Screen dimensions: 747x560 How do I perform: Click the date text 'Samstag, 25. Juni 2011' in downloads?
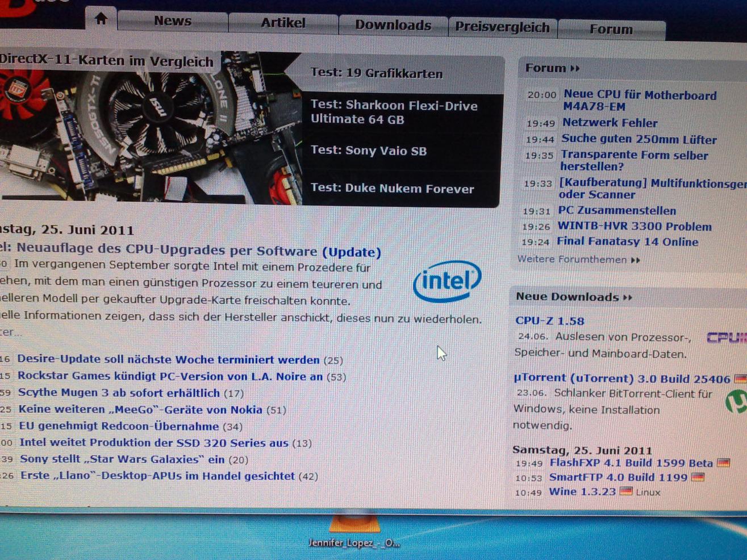(x=582, y=450)
